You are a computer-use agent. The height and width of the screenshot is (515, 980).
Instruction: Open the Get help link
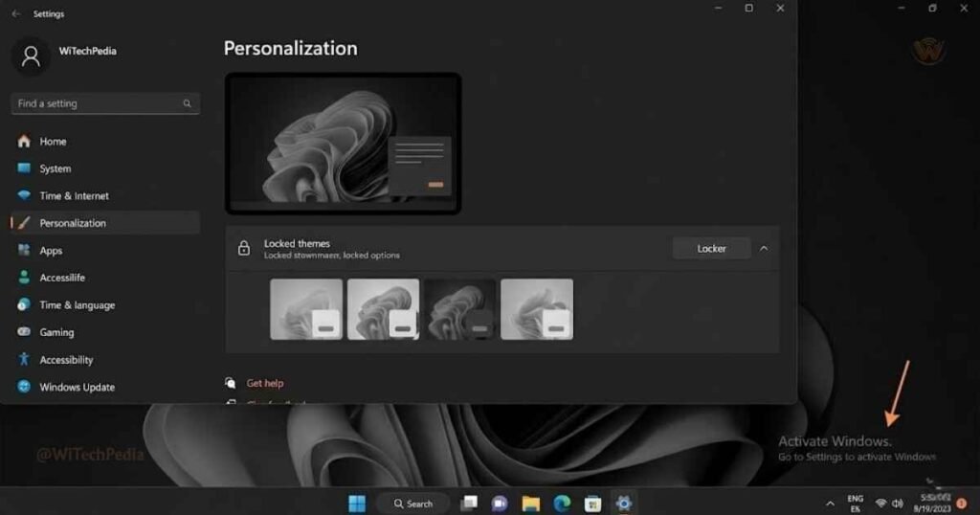pyautogui.click(x=265, y=383)
